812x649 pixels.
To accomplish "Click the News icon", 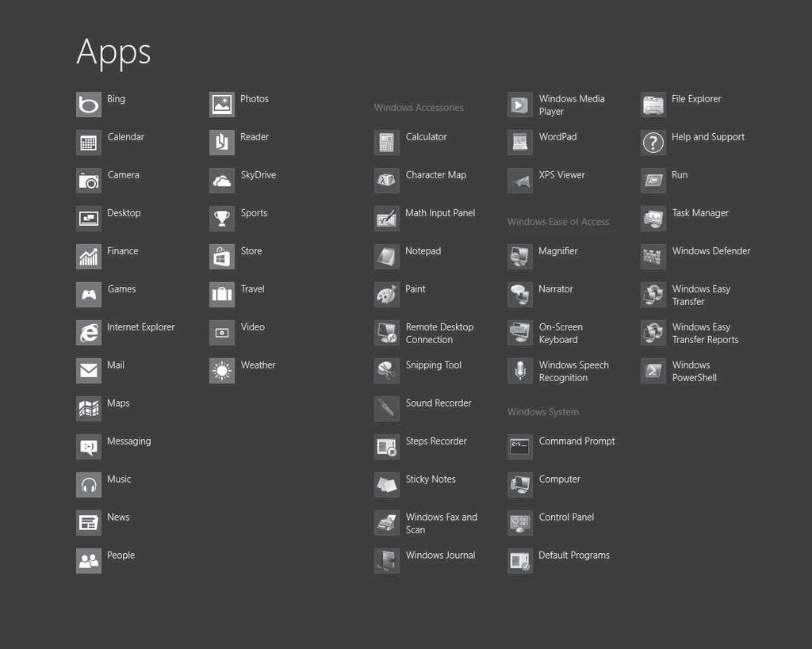I will [x=89, y=523].
